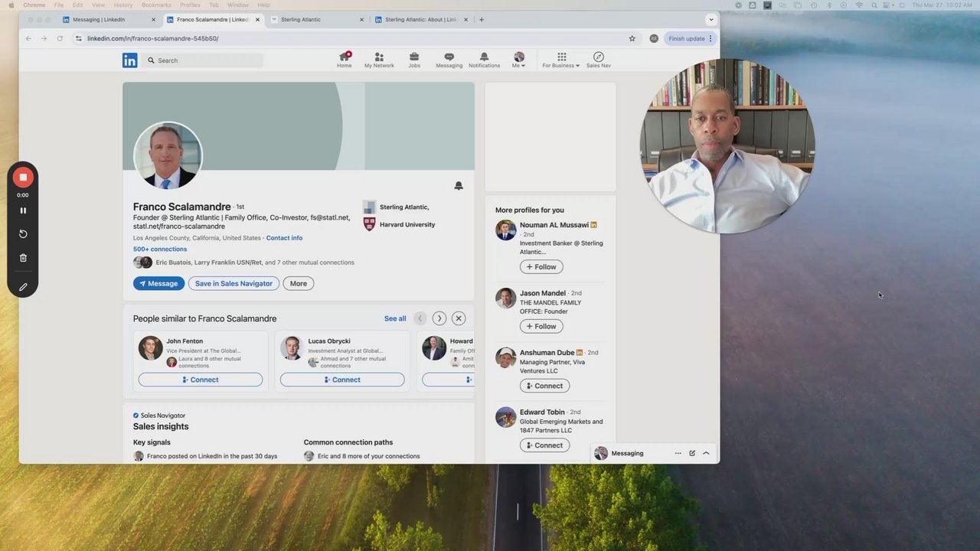Compose a new message in the Messaging overlay
This screenshot has width=980, height=551.
click(x=692, y=454)
